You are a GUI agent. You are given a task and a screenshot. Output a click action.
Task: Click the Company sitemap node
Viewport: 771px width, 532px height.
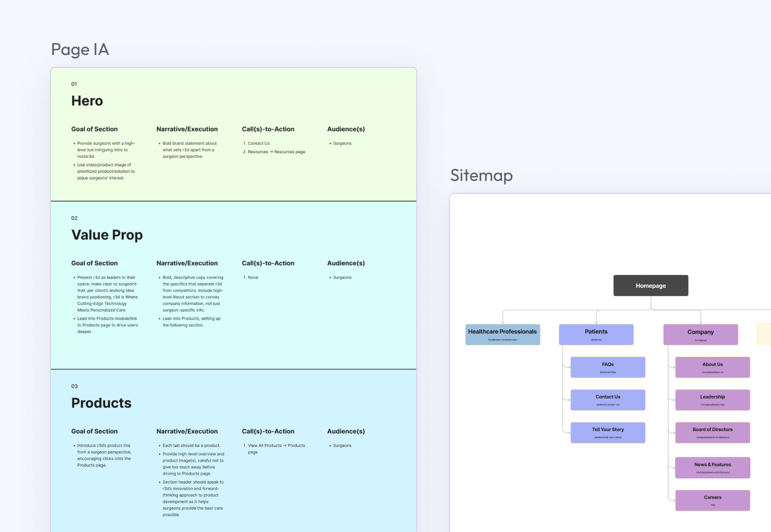[x=700, y=335]
